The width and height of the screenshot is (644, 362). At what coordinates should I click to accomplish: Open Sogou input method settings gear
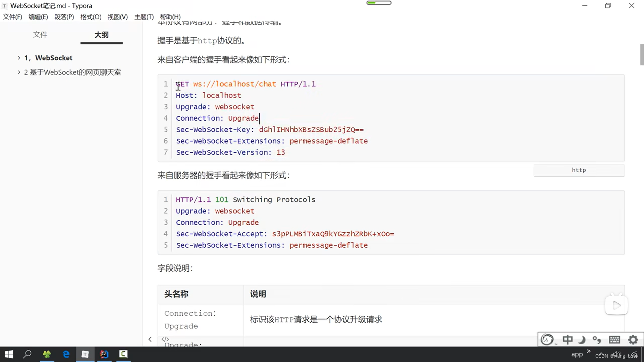point(633,340)
